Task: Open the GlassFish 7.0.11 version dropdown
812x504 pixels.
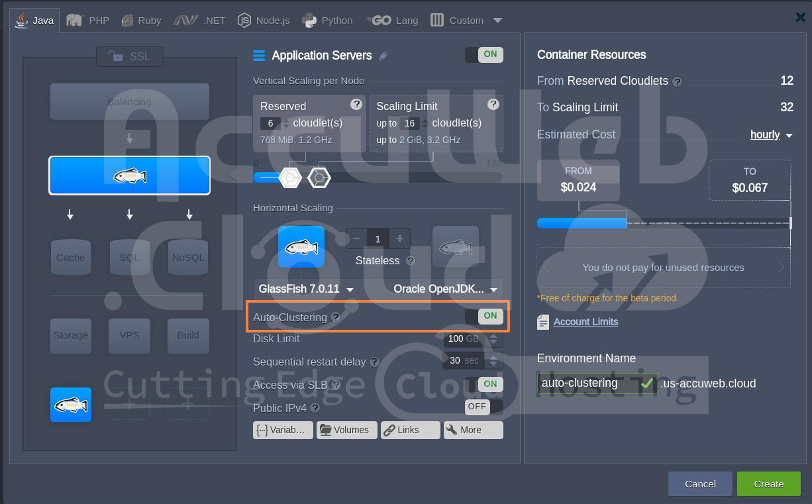Action: [x=306, y=289]
